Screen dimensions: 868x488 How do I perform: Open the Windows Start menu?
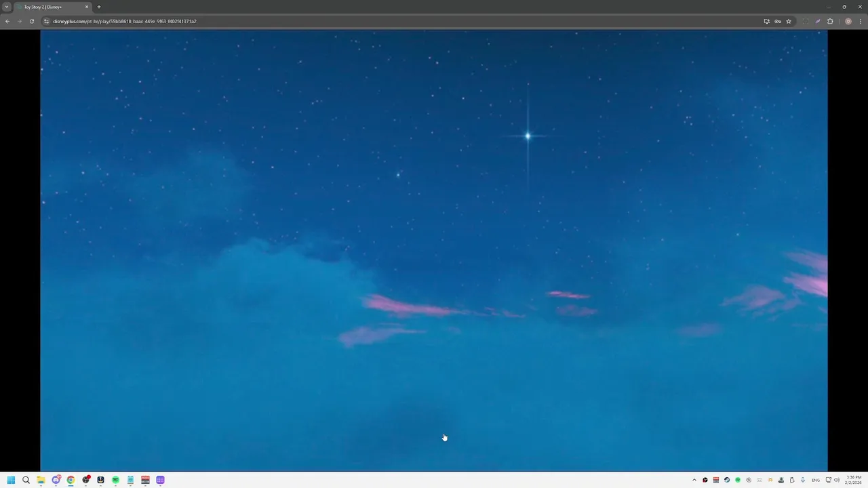[x=11, y=480]
